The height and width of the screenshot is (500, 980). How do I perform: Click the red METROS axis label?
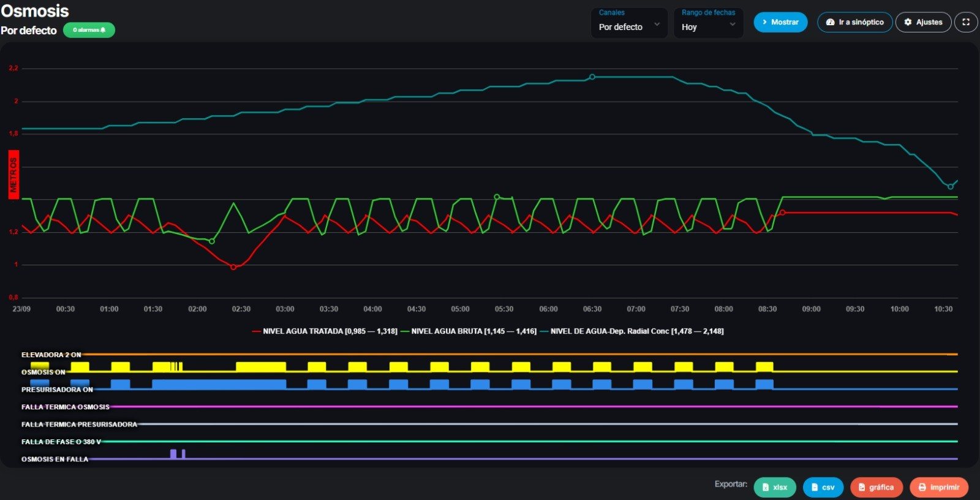[13, 175]
